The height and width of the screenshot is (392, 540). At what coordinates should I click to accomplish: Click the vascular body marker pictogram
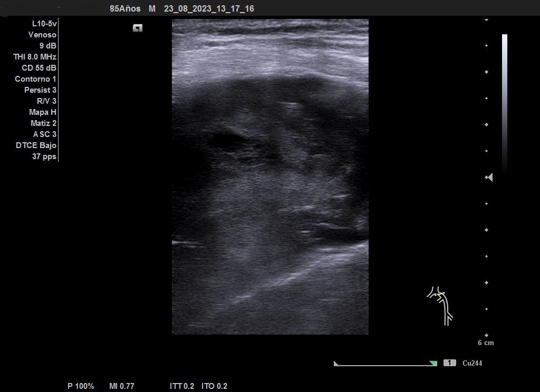coord(440,306)
